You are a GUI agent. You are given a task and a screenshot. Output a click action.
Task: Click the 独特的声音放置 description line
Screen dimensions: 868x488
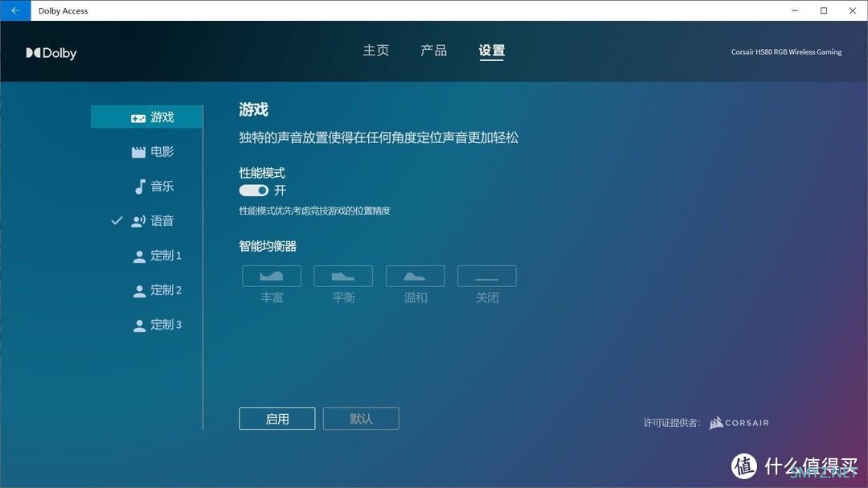(x=379, y=137)
